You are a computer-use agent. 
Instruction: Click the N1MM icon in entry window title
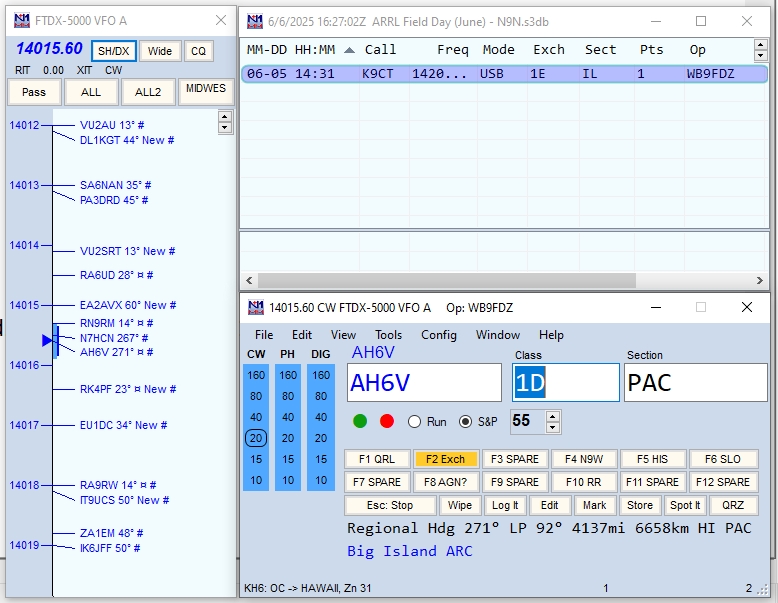(255, 307)
